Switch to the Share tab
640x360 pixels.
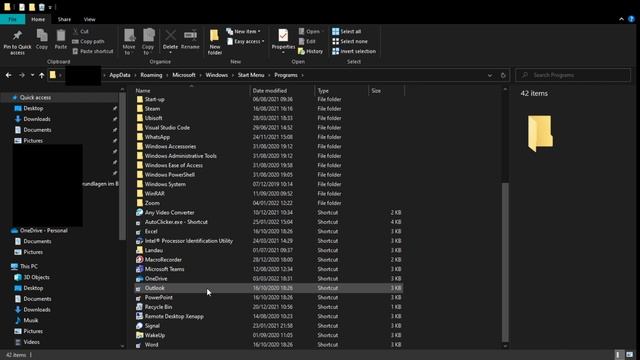[64, 19]
